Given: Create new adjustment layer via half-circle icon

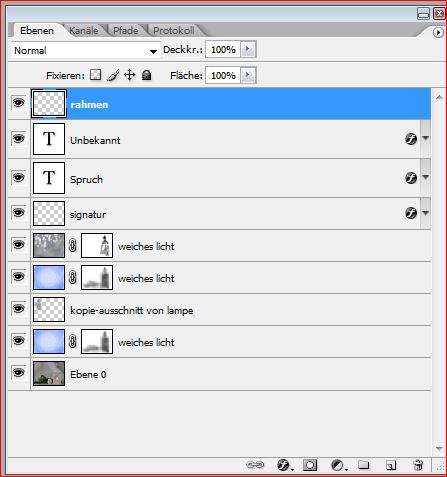Looking at the screenshot, I should [338, 465].
